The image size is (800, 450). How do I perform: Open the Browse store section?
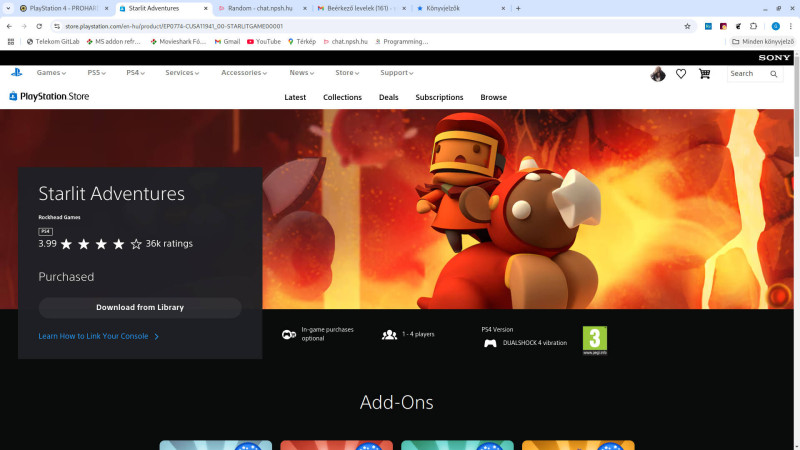click(493, 97)
